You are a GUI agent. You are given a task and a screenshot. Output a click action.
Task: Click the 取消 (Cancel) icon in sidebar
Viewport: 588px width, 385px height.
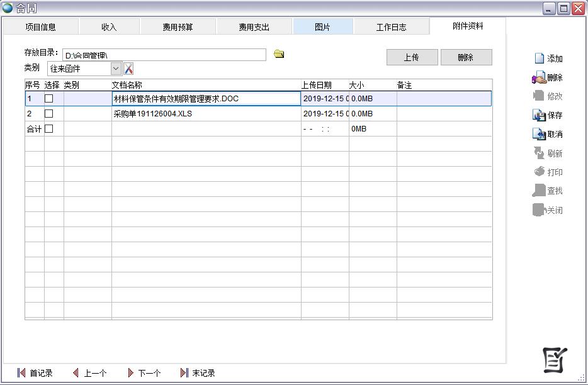[539, 134]
